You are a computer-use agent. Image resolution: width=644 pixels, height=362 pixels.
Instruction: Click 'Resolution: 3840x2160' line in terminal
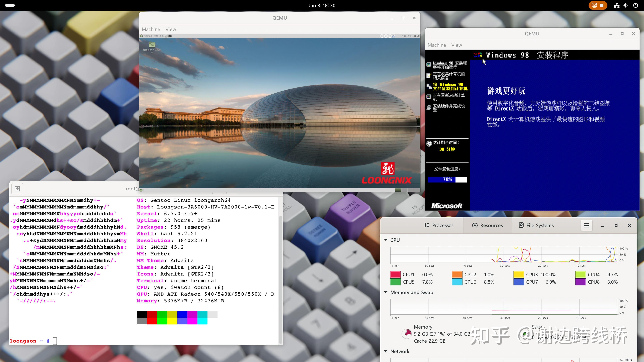click(x=172, y=241)
